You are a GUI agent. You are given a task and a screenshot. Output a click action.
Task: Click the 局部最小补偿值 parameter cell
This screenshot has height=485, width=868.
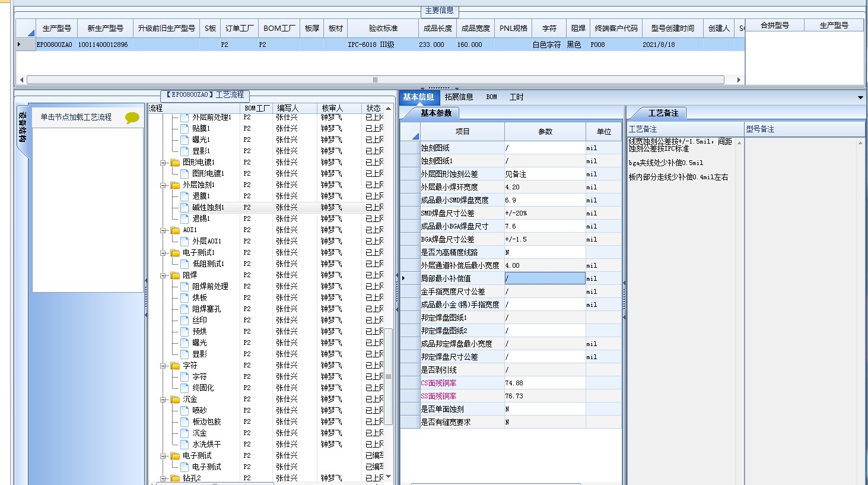click(545, 278)
